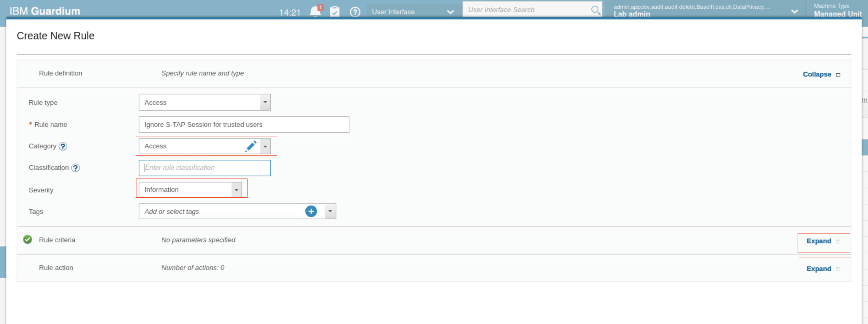Click the Rule name text field
The width and height of the screenshot is (868, 324).
[x=244, y=125]
